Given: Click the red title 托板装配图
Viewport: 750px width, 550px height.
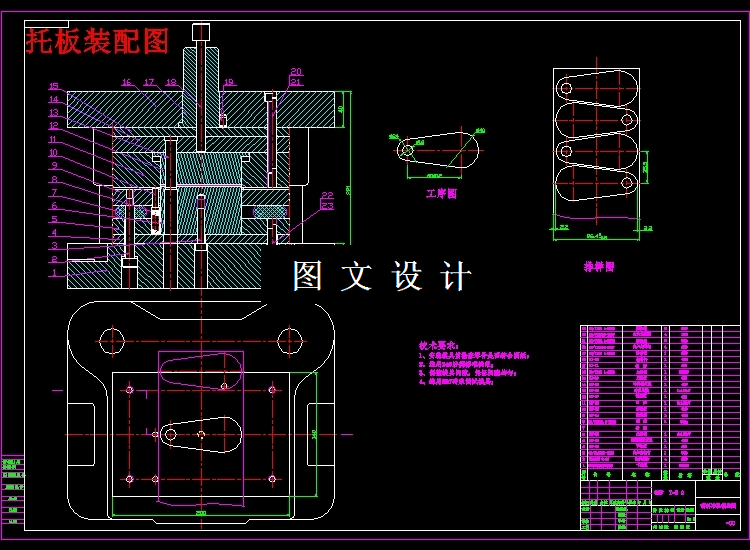Looking at the screenshot, I should 98,41.
